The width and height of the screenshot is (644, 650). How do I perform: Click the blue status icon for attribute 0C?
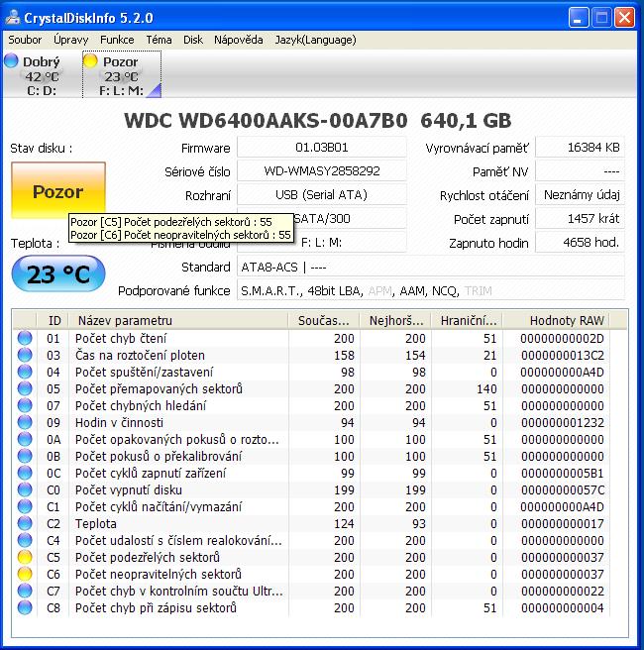tap(25, 473)
